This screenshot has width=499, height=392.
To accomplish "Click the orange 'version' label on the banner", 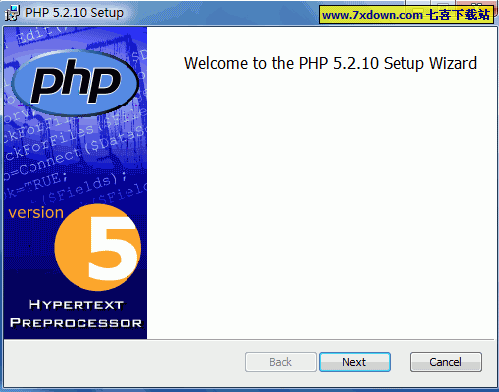I will pyautogui.click(x=36, y=212).
